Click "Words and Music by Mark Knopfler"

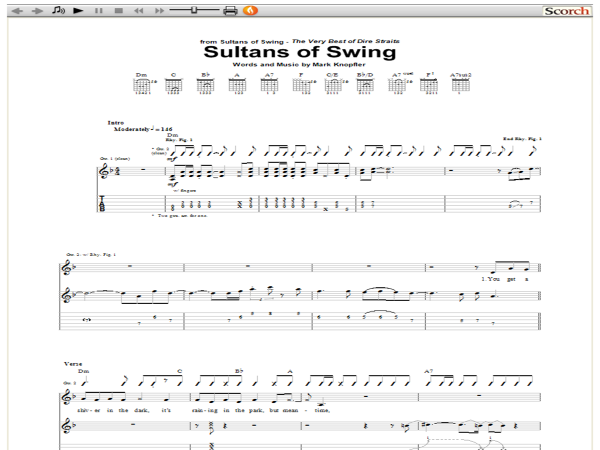(x=299, y=64)
